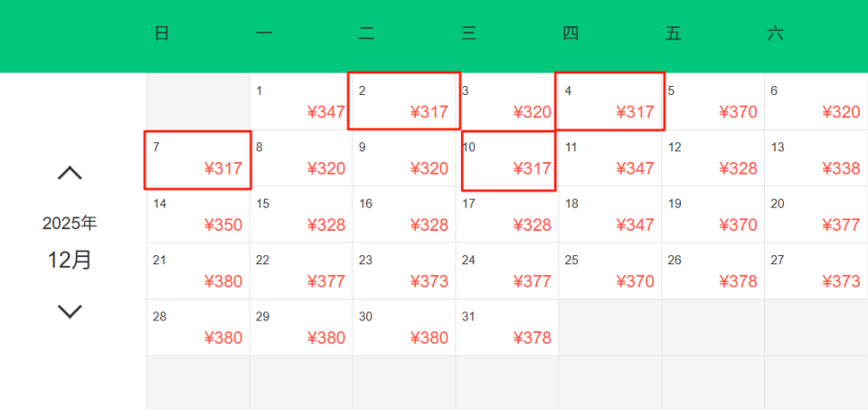This screenshot has width=868, height=410.
Task: Select December 21 priced ¥380
Action: tap(198, 271)
